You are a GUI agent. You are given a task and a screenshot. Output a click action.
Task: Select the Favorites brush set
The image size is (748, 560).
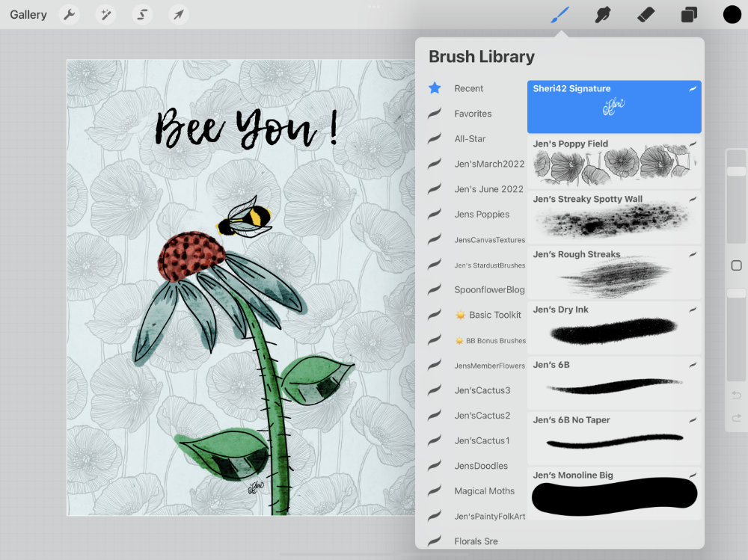[x=473, y=114]
